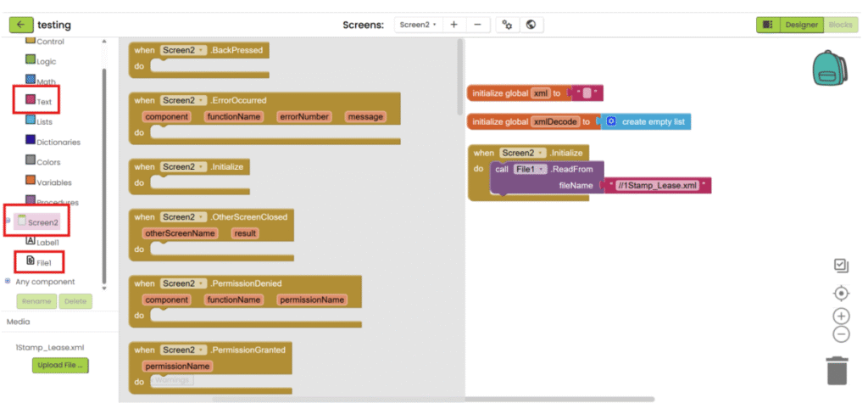The height and width of the screenshot is (409, 868).
Task: Zoom in with the plus circle icon
Action: (841, 317)
